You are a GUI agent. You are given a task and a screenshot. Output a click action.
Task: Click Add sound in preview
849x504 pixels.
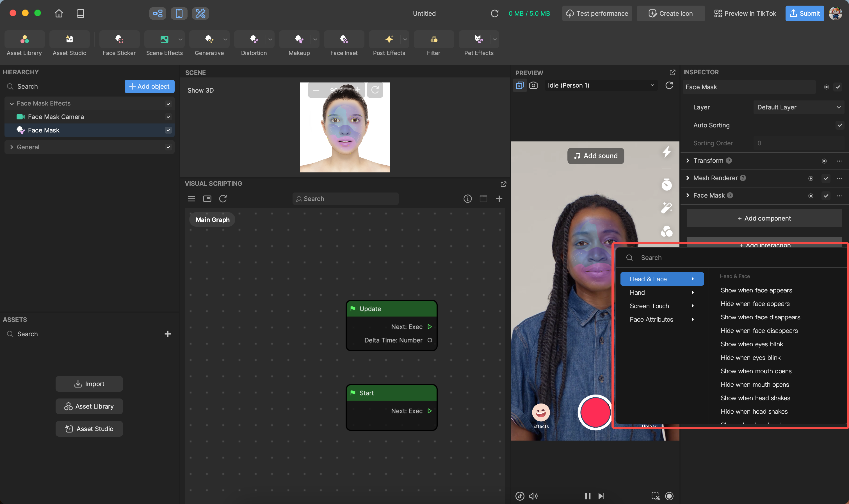[x=595, y=156]
